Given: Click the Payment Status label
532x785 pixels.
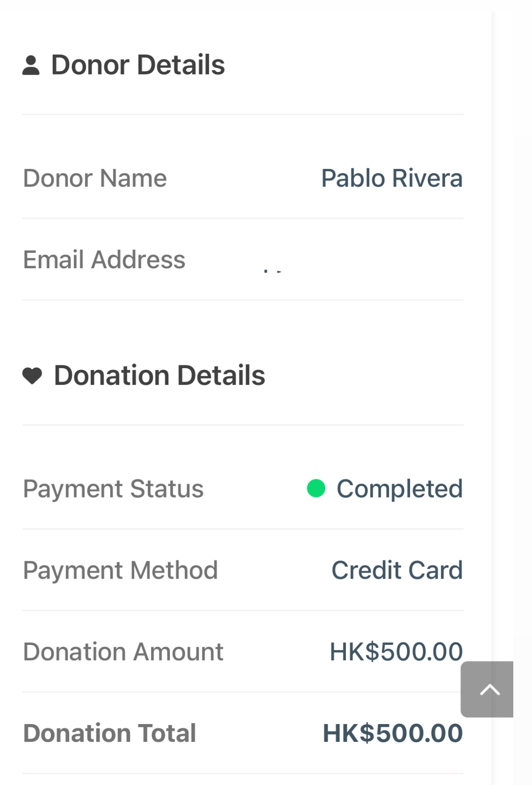Looking at the screenshot, I should (x=113, y=489).
